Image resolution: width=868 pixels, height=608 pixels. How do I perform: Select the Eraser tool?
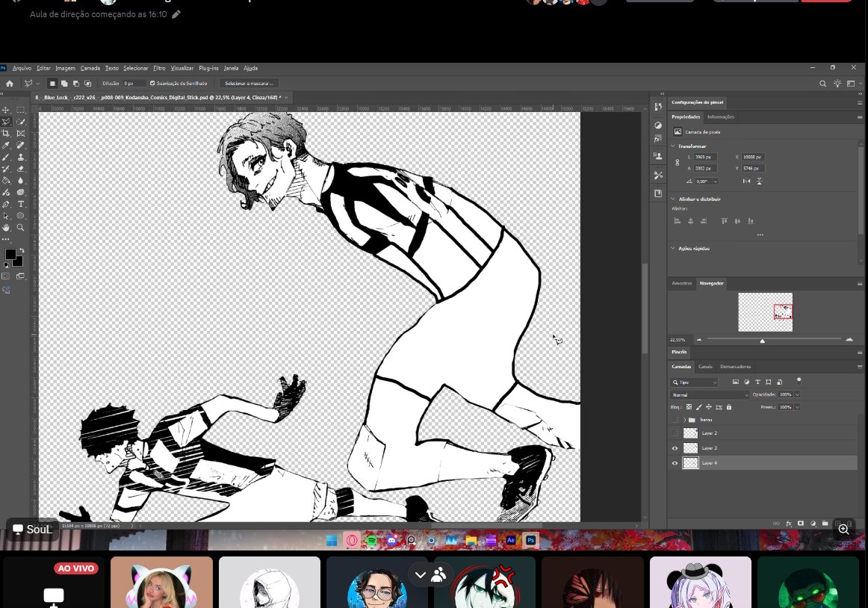pyautogui.click(x=20, y=169)
